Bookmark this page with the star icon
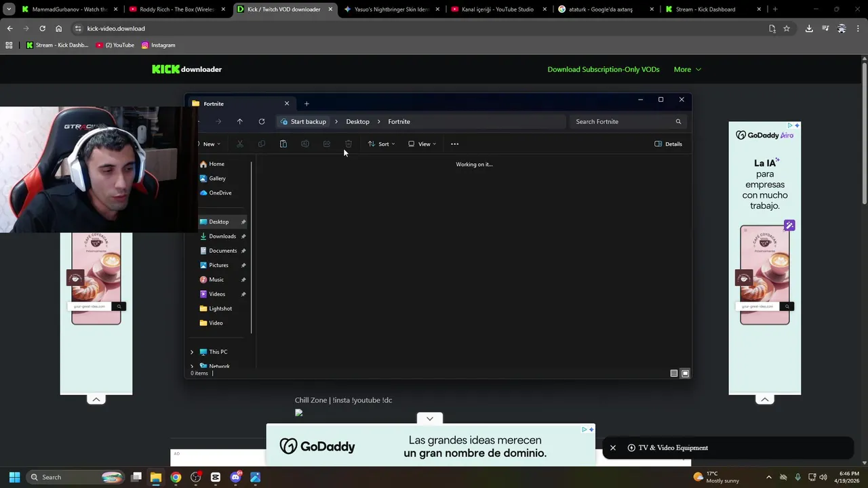Viewport: 868px width, 488px height. click(x=787, y=28)
